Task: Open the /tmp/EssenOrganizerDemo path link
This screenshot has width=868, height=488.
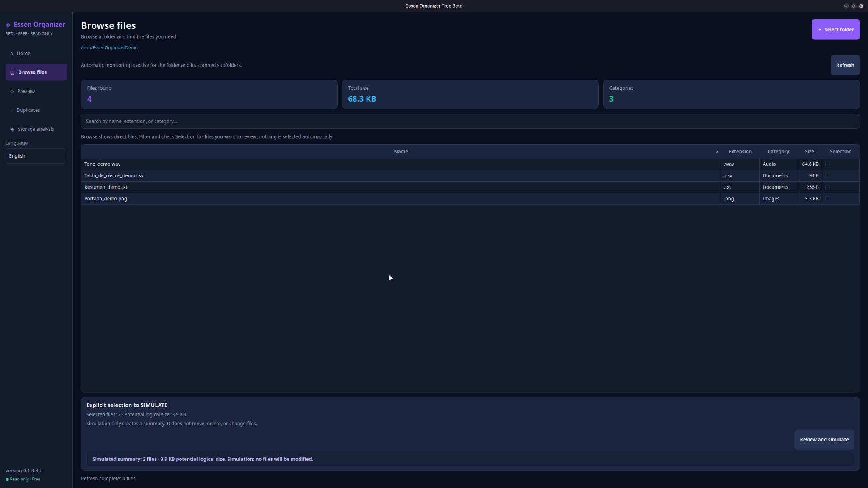Action: coord(109,48)
